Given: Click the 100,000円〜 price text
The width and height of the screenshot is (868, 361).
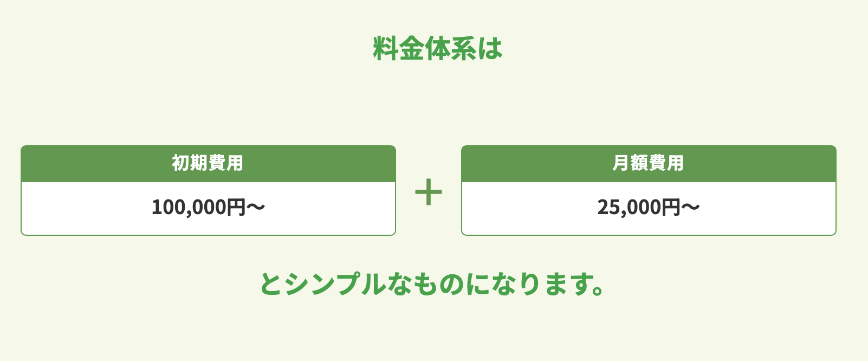Looking at the screenshot, I should tap(209, 207).
